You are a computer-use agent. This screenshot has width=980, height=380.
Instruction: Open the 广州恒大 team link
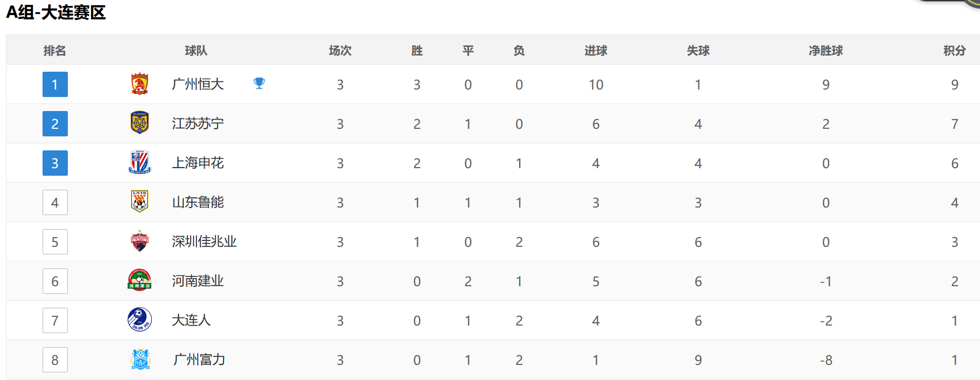(198, 84)
